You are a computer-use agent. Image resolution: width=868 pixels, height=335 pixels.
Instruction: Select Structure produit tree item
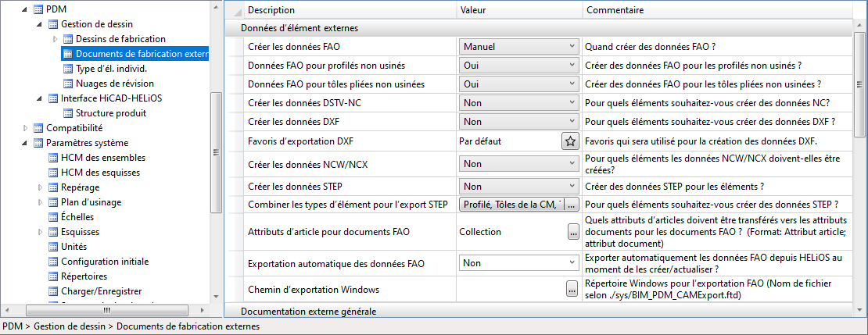[110, 113]
